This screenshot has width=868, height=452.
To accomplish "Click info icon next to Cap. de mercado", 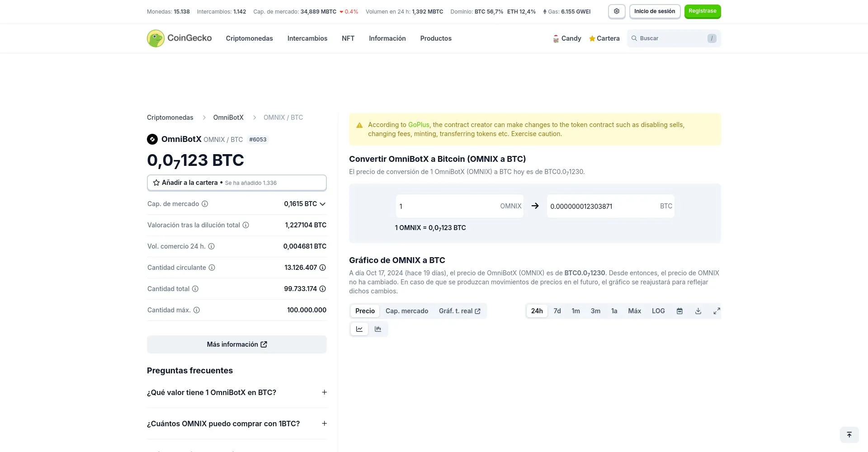I will click(205, 204).
